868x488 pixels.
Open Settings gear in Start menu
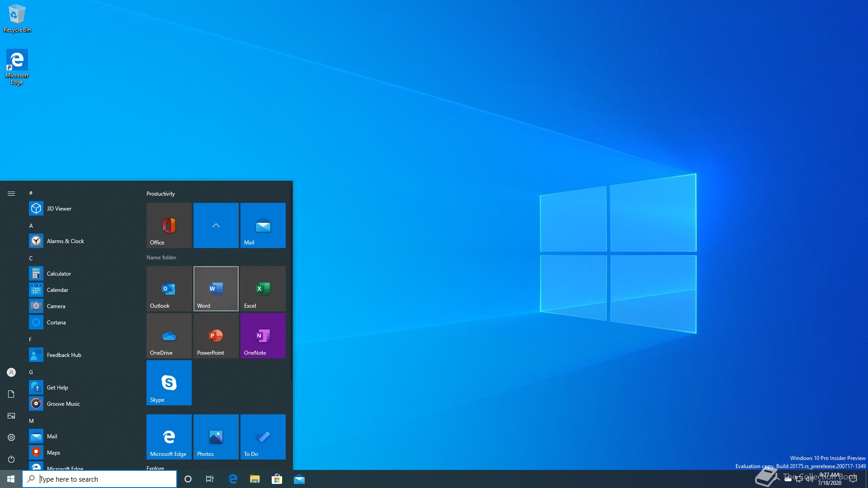tap(11, 437)
